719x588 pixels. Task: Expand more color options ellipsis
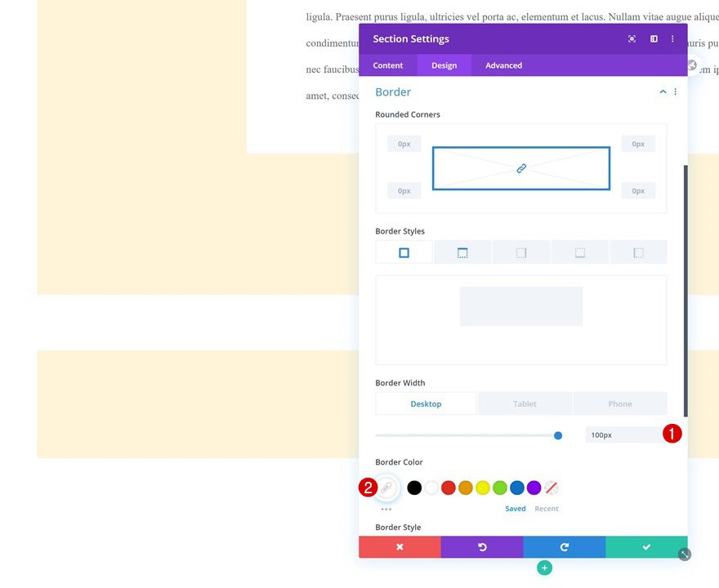point(386,509)
